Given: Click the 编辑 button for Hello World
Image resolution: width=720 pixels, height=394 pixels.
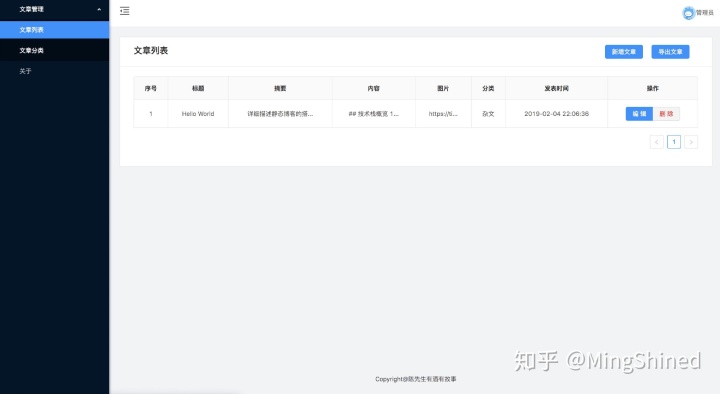Looking at the screenshot, I should [639, 114].
